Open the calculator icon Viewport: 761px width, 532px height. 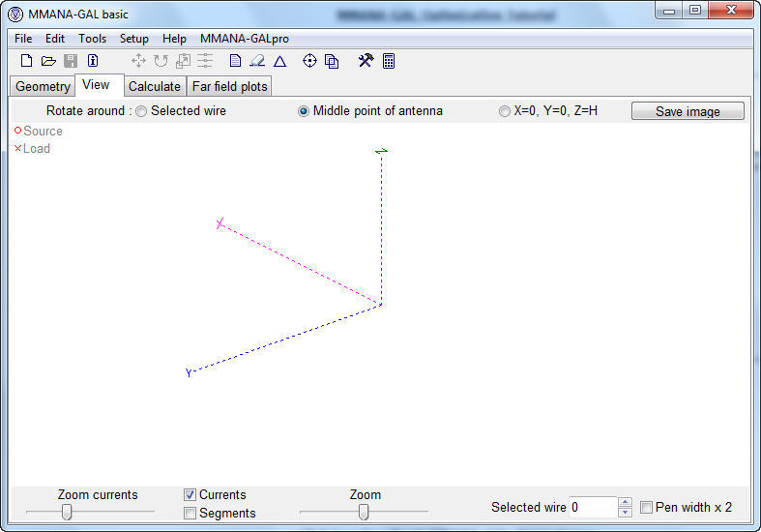[389, 61]
